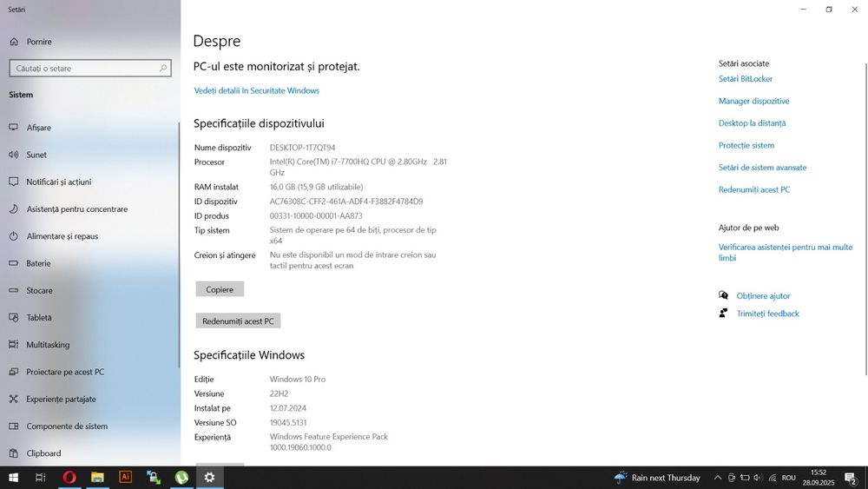Open Vedeți detalii în Securitate Windows link
Viewport: 868px width, 489px height.
tap(256, 90)
